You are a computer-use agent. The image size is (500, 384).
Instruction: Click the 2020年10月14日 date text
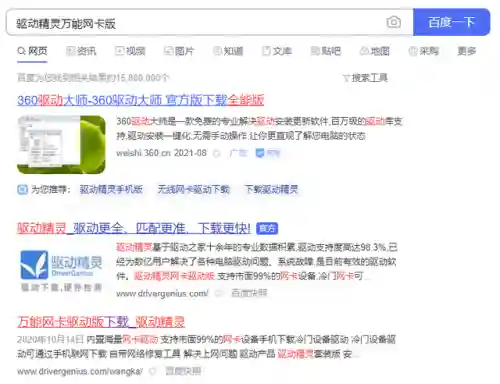[x=50, y=339]
